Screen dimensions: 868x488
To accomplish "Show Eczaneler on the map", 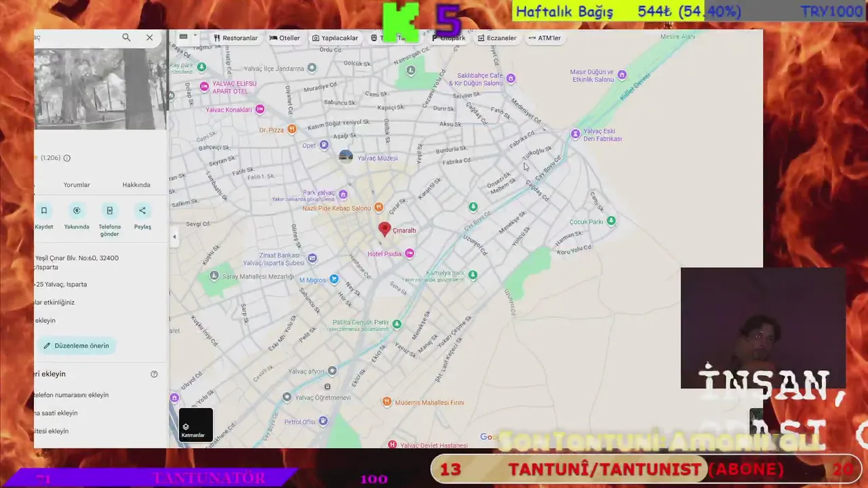I will (497, 38).
